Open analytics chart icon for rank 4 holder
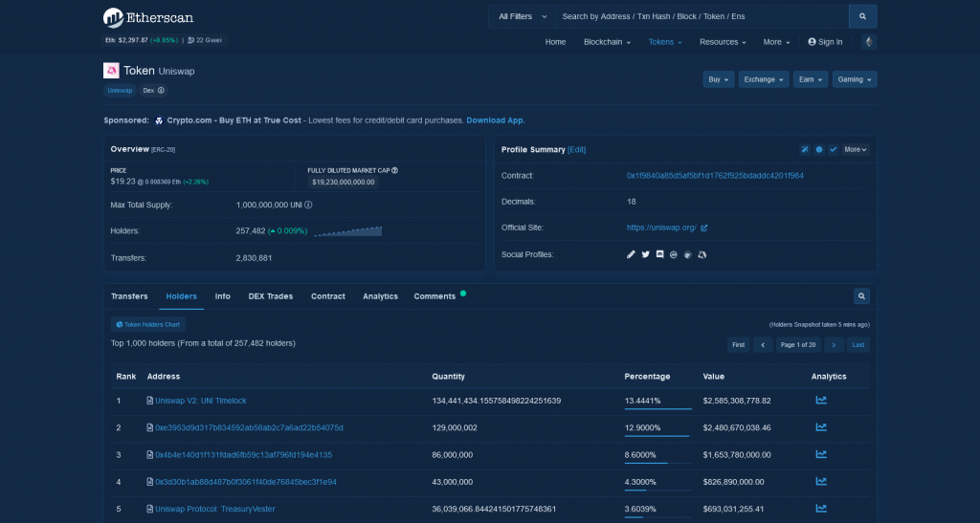 821,481
